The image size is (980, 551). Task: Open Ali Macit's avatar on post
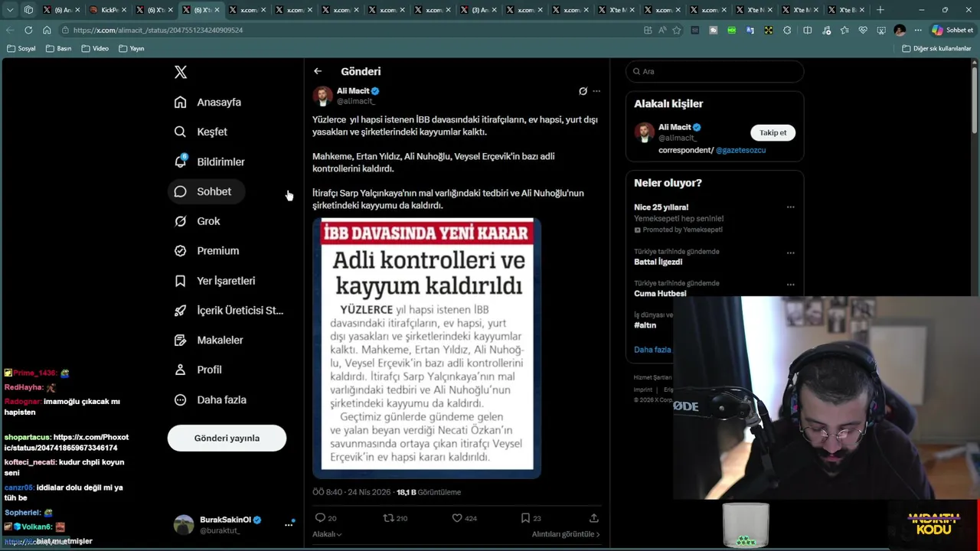[x=322, y=96]
